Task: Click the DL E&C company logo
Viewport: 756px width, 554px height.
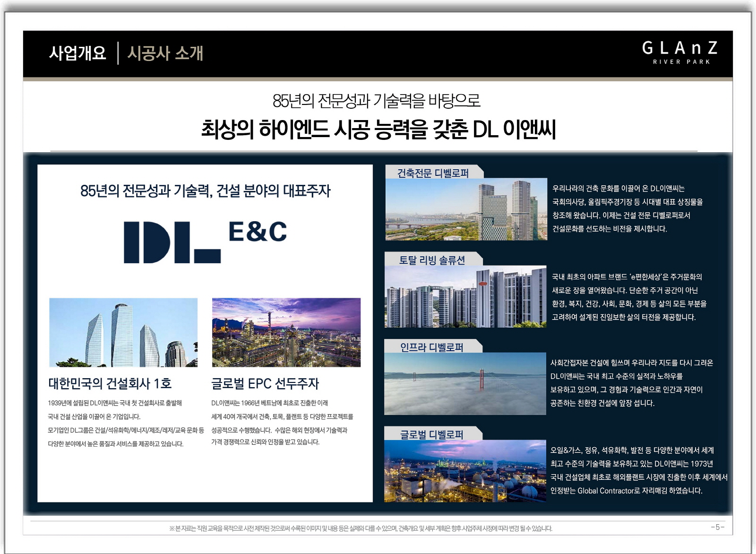Action: pos(205,242)
